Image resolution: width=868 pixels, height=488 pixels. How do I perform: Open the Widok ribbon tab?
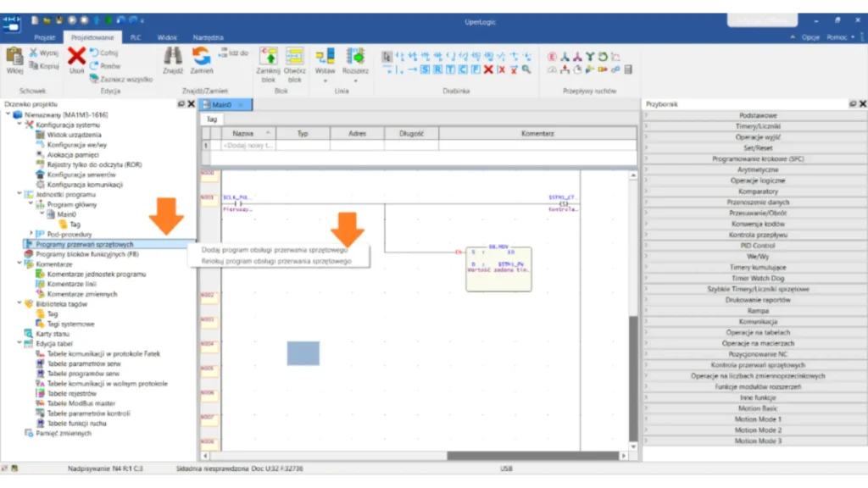pos(167,37)
